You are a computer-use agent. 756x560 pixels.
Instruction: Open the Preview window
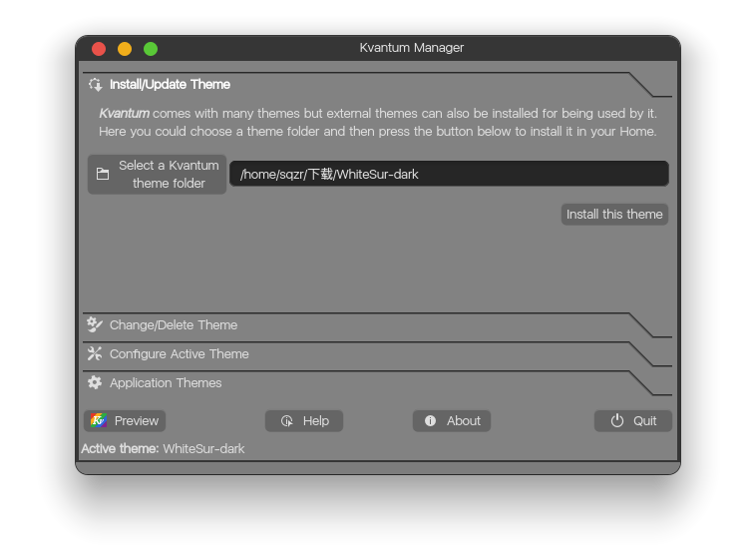click(x=125, y=421)
